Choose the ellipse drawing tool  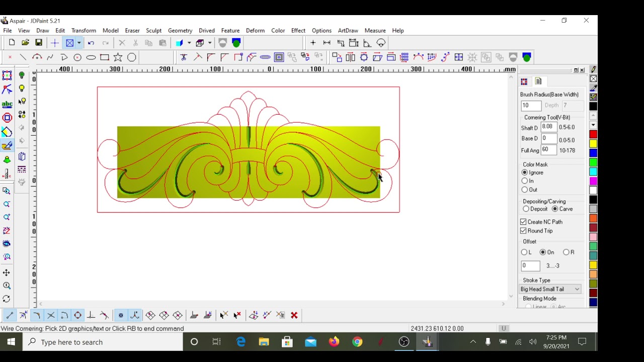click(x=91, y=57)
